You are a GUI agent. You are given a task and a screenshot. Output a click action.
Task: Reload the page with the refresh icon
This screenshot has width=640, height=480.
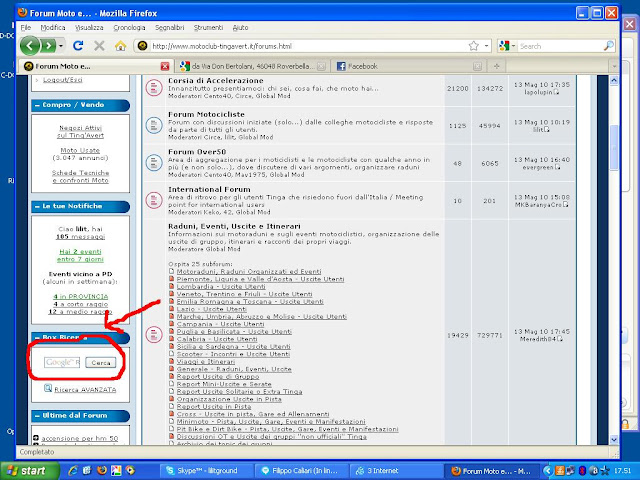pos(78,46)
